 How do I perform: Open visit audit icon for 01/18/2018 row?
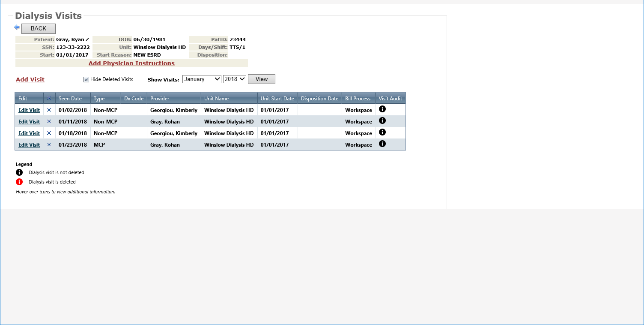tap(382, 132)
